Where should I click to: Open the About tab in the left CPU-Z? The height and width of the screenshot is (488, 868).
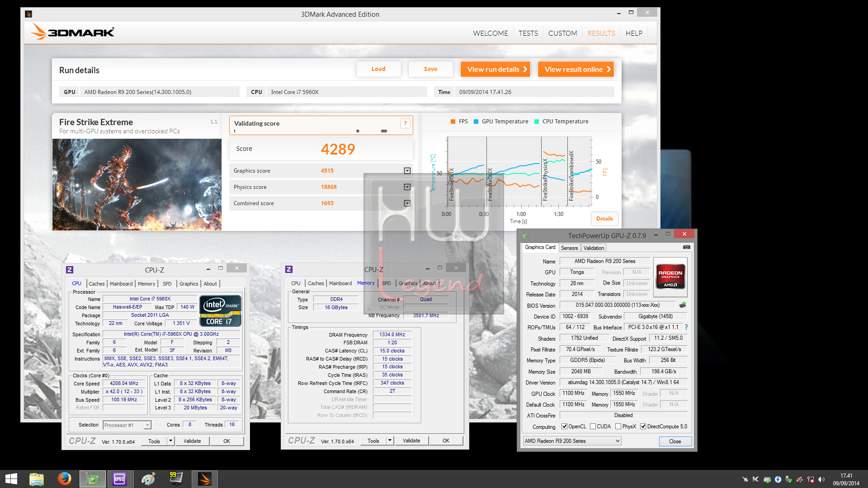pos(210,284)
